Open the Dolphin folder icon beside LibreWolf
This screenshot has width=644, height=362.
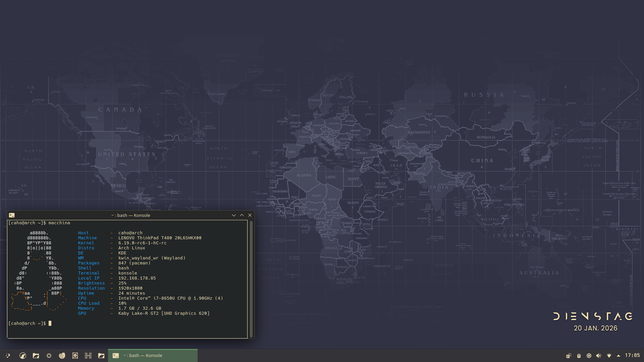[x=36, y=356]
